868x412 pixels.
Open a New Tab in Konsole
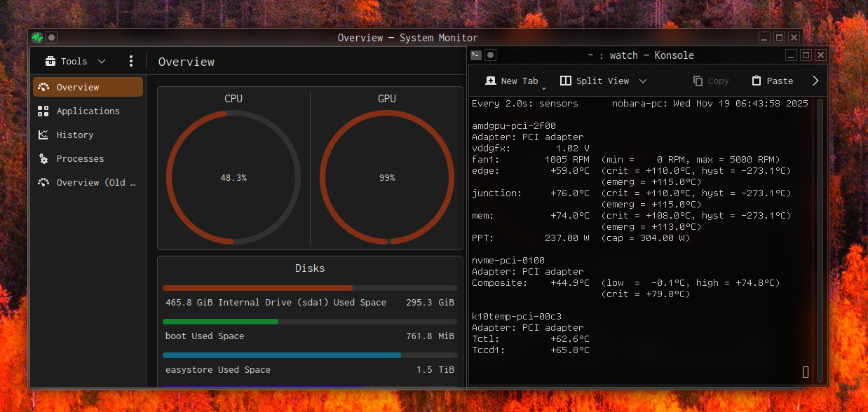(x=512, y=81)
